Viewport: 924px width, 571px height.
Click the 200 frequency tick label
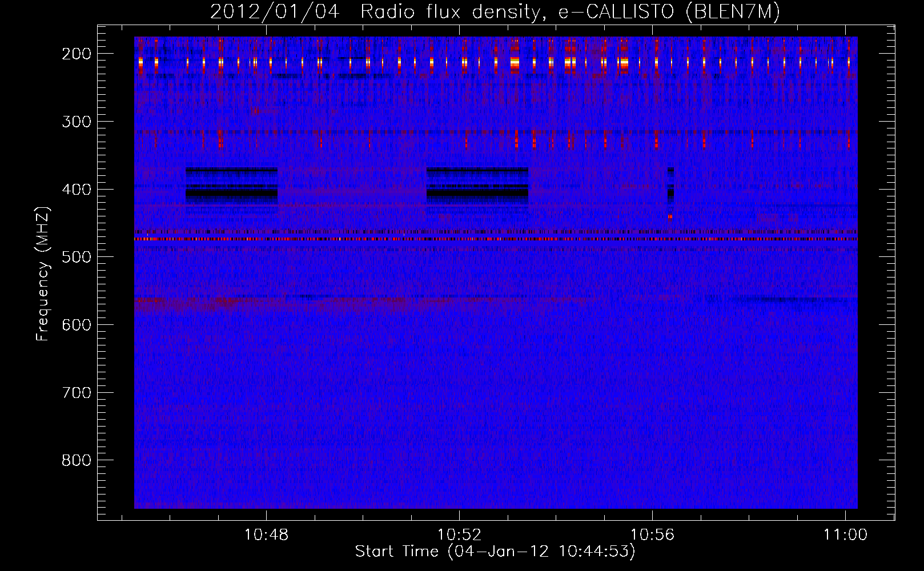coord(77,54)
